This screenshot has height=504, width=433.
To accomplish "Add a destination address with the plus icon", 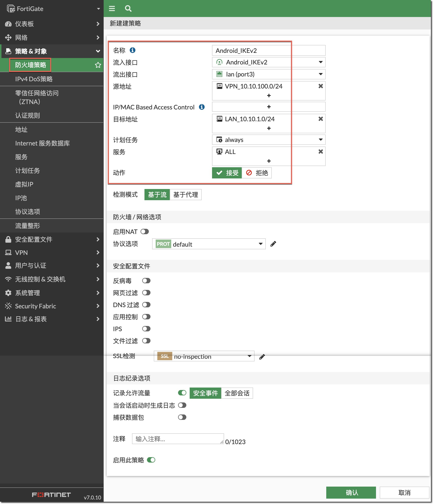I will click(x=269, y=128).
